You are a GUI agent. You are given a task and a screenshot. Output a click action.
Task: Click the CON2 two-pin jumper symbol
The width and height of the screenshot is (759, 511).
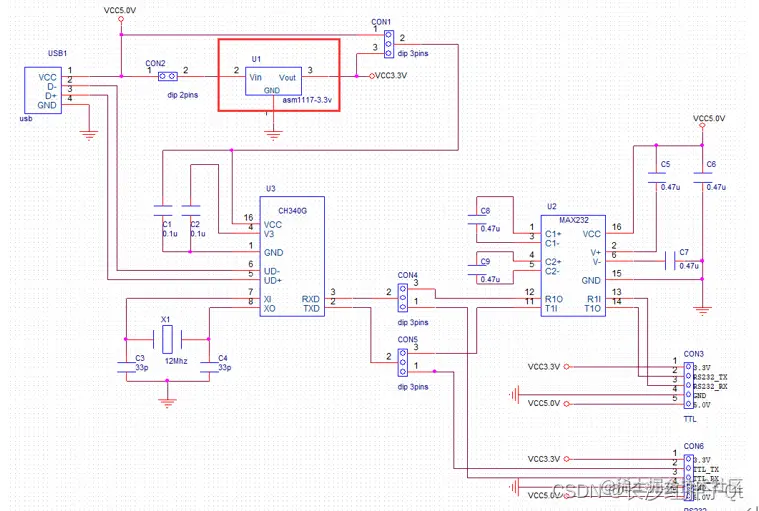167,76
